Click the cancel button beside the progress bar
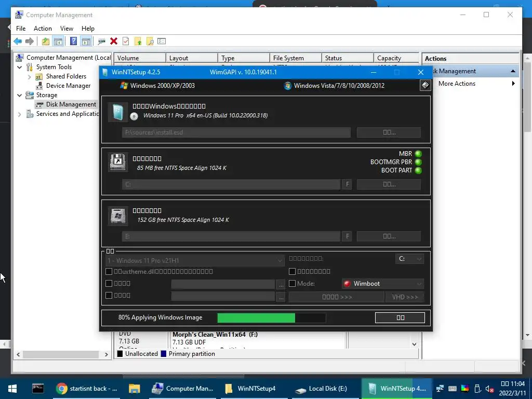 coord(400,317)
